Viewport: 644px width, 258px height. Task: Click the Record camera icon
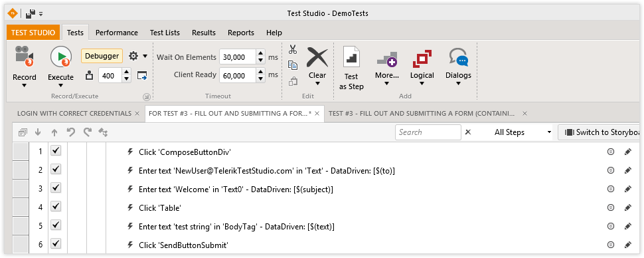pos(24,57)
